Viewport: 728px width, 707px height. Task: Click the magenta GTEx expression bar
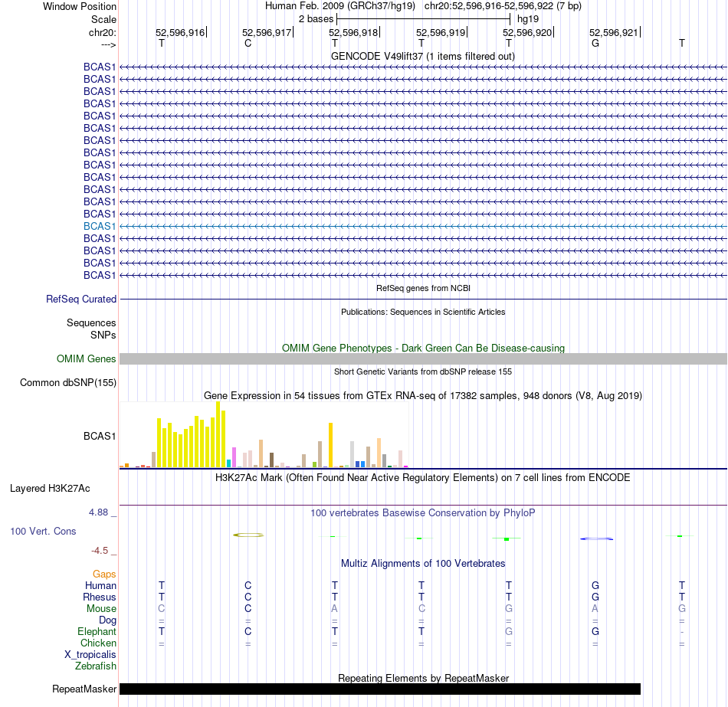(x=234, y=457)
